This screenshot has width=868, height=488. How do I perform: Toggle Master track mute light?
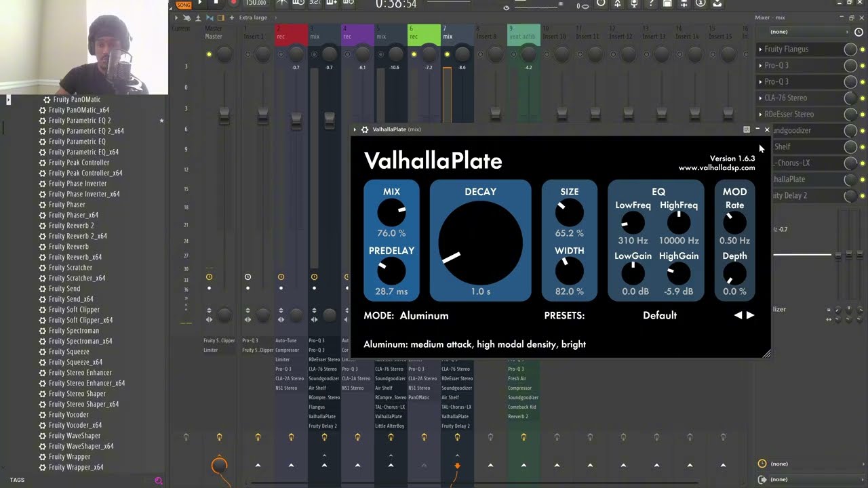[x=209, y=54]
